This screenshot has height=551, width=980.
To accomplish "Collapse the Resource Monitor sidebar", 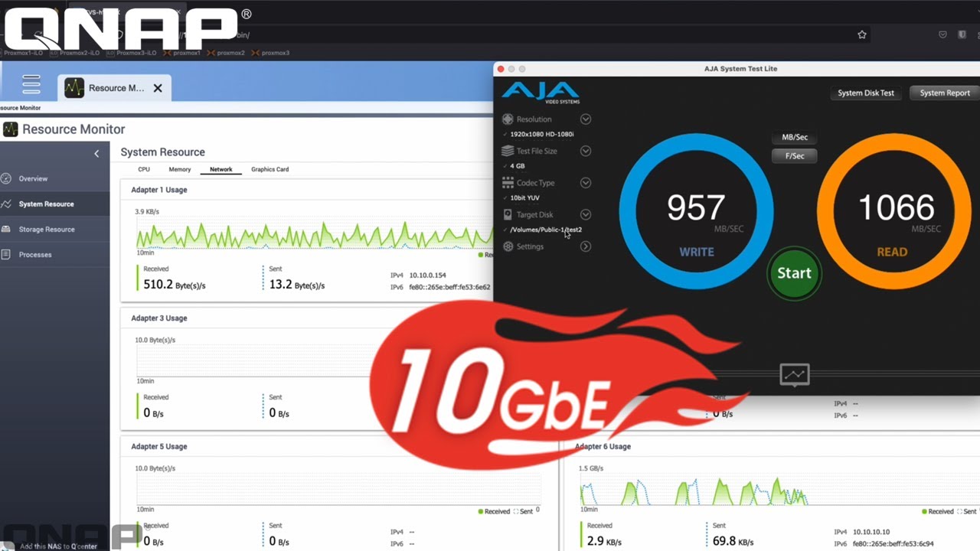I will tap(96, 154).
